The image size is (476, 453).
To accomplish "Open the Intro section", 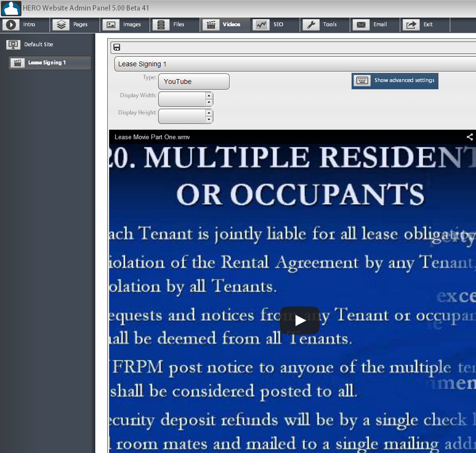I will point(25,25).
